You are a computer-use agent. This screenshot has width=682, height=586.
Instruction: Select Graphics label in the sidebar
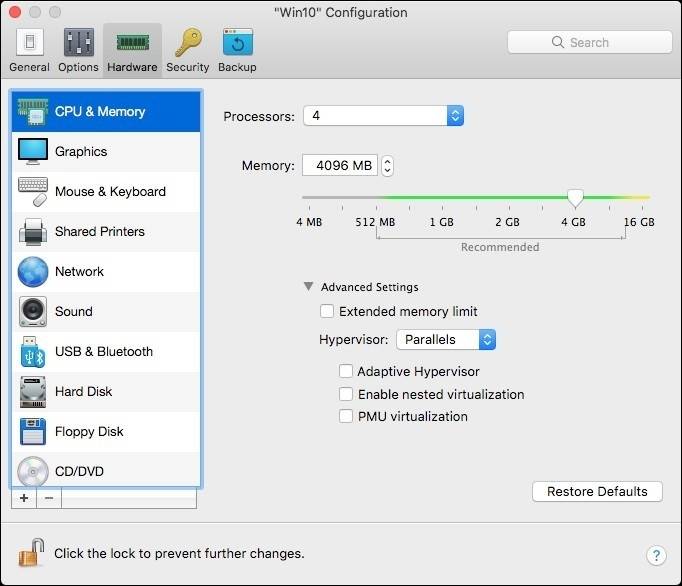click(81, 151)
